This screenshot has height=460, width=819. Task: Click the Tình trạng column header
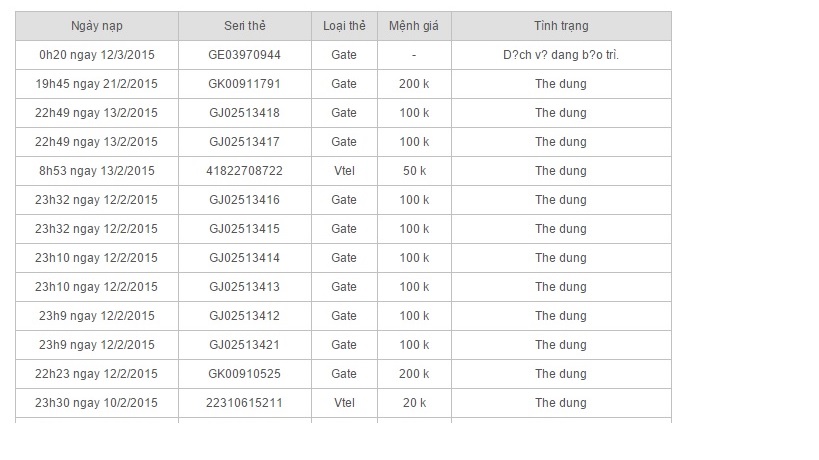click(561, 26)
